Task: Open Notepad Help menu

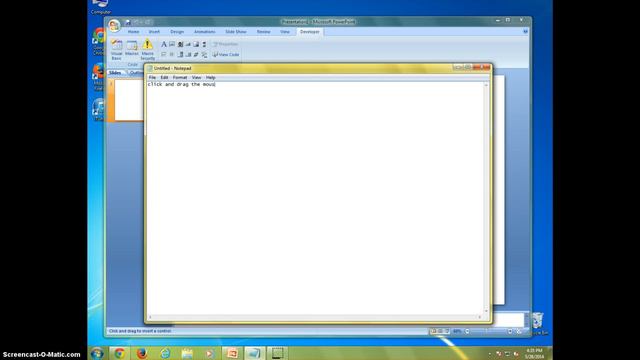Action: tap(211, 77)
